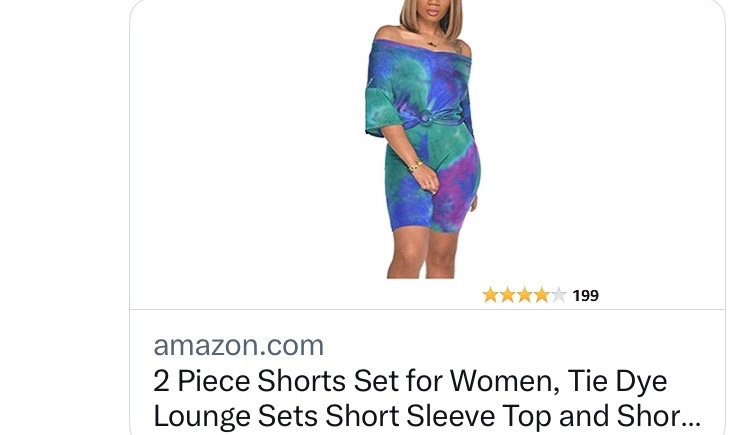Click the second gold rating star
This screenshot has height=435, width=750.
507,295
